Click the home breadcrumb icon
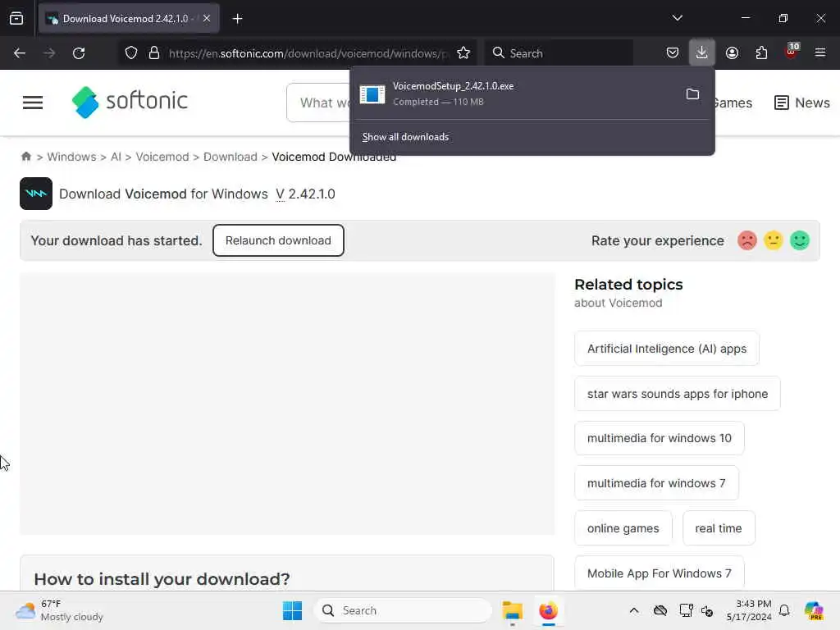This screenshot has height=630, width=840. click(25, 157)
